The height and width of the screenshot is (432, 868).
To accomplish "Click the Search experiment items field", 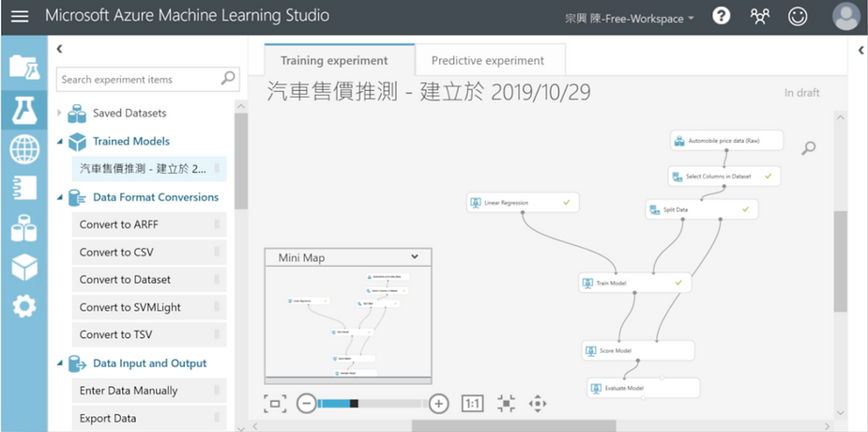I will point(148,79).
